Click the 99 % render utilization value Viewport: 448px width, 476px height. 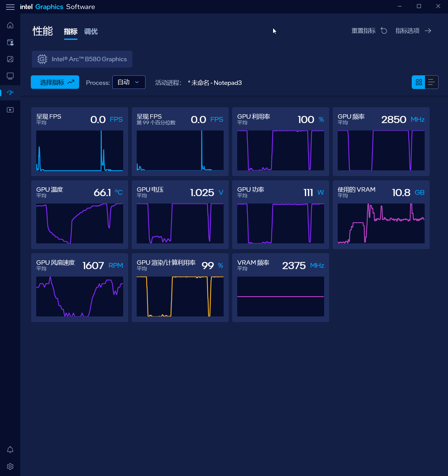click(212, 265)
